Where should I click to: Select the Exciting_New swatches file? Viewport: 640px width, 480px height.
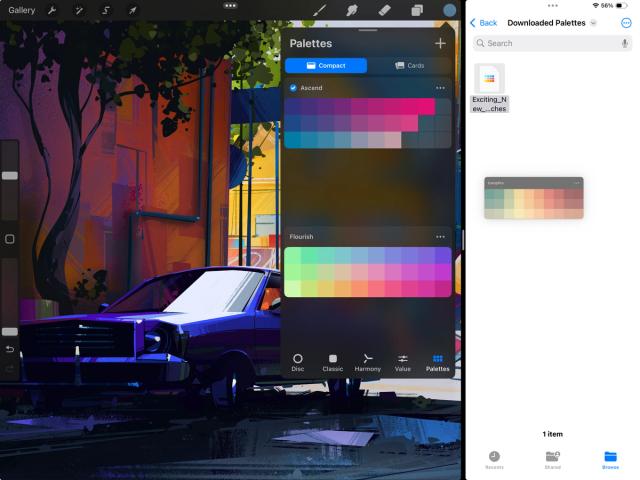point(489,88)
